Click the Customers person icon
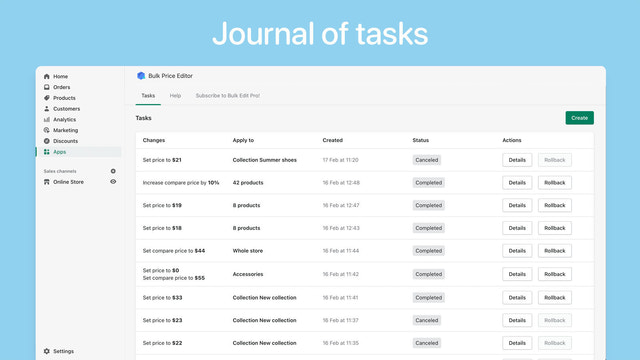 pyautogui.click(x=47, y=109)
